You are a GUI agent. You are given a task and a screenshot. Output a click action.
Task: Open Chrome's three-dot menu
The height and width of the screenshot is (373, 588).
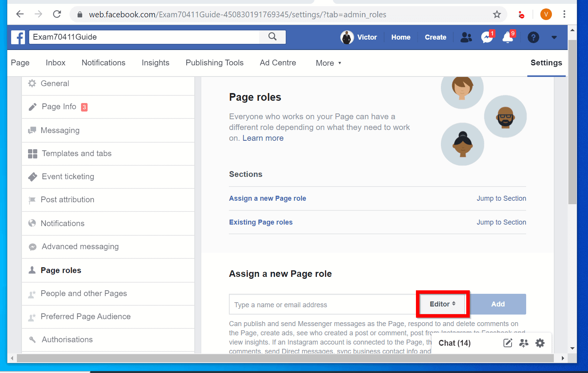(564, 14)
